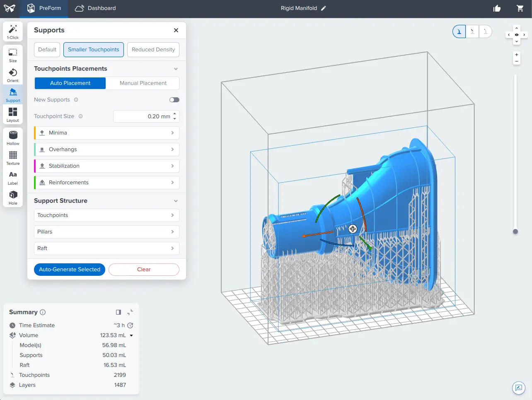Viewport: 532px width, 400px height.
Task: Select the Orient tool in the sidebar
Action: tap(12, 75)
